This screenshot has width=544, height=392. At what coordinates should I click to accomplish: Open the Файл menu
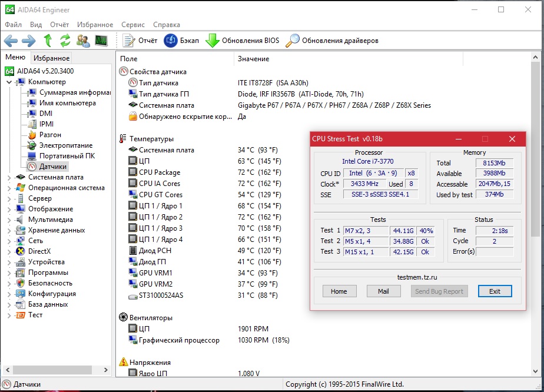pyautogui.click(x=13, y=25)
